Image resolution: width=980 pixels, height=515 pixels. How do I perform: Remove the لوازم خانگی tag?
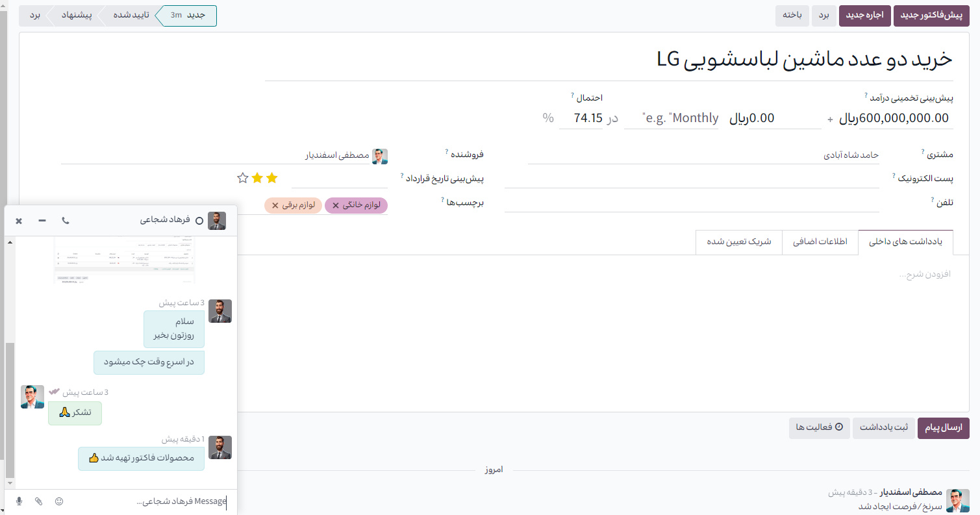pyautogui.click(x=336, y=205)
